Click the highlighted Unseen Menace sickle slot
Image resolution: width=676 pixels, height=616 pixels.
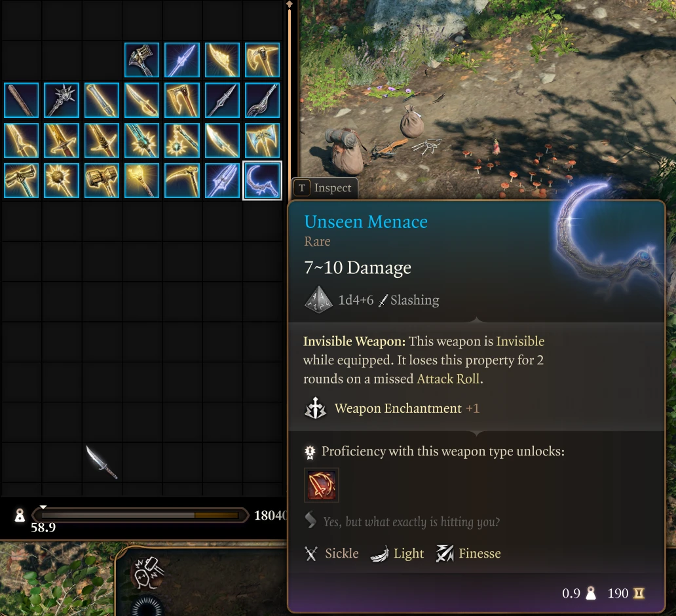tap(262, 180)
